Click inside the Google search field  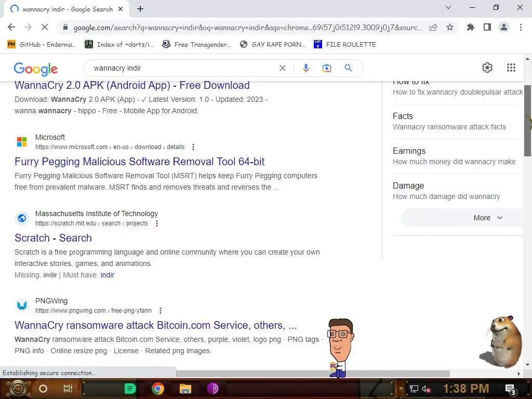pyautogui.click(x=183, y=68)
